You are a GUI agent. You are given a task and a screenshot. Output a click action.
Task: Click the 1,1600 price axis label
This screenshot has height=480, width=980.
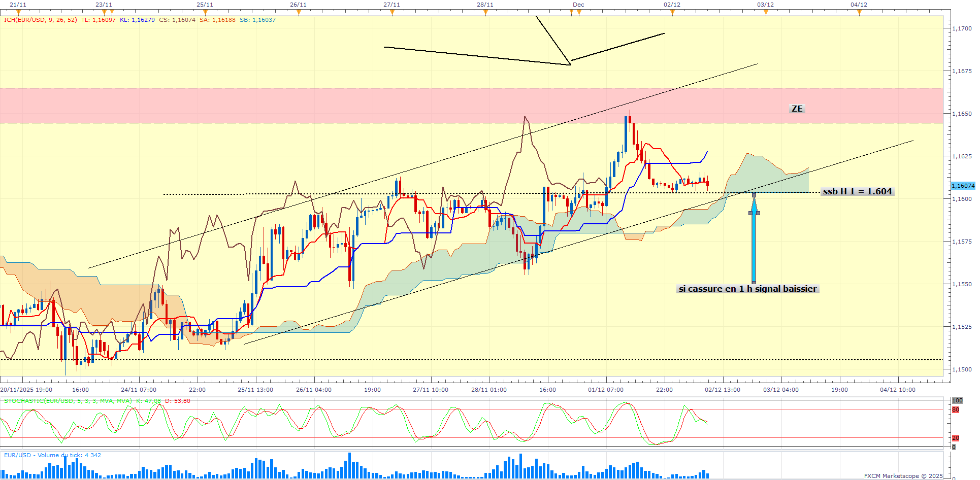(962, 199)
